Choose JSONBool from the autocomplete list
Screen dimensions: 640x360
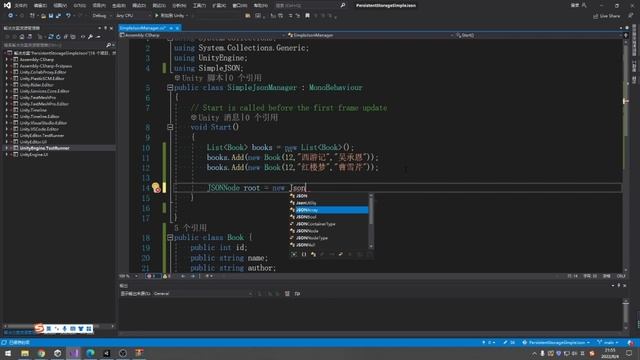click(x=329, y=217)
